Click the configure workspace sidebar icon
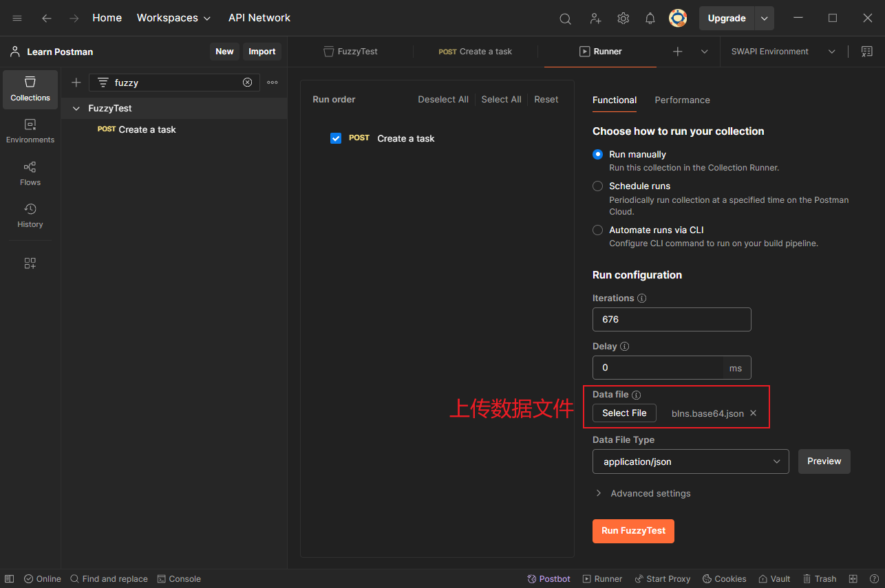The width and height of the screenshot is (885, 588). (30, 263)
